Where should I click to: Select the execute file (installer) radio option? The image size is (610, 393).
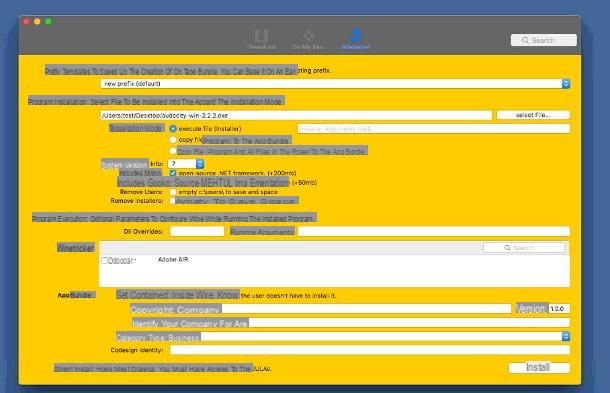173,128
